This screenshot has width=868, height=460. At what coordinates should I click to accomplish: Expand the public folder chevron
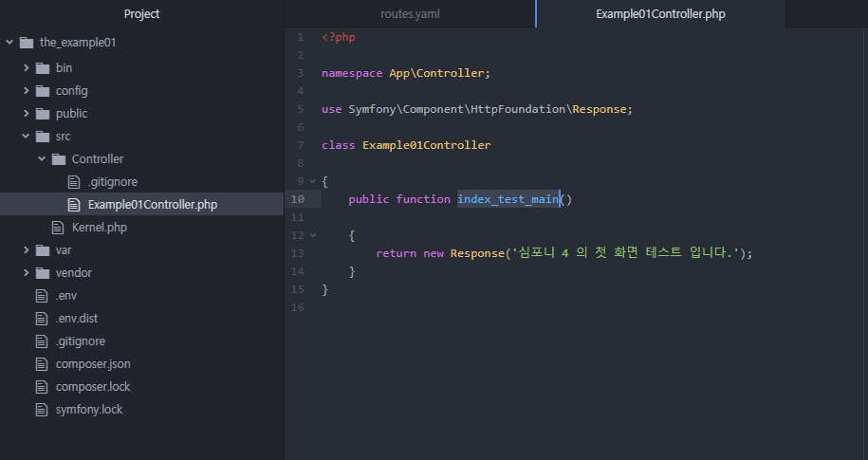tap(26, 114)
